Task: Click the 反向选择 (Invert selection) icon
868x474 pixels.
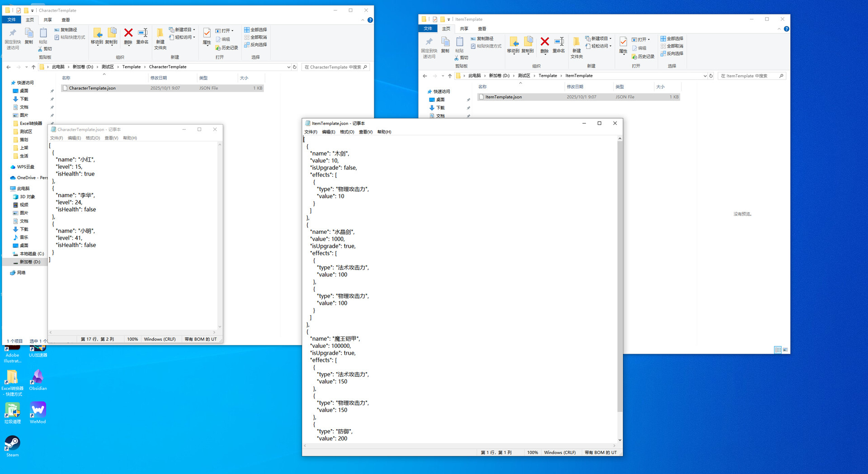Action: tap(255, 44)
